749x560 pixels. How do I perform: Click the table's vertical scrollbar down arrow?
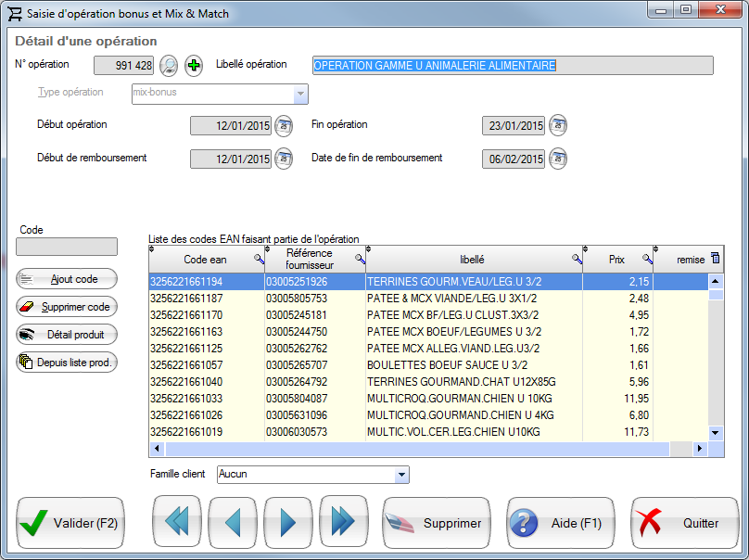pyautogui.click(x=715, y=432)
